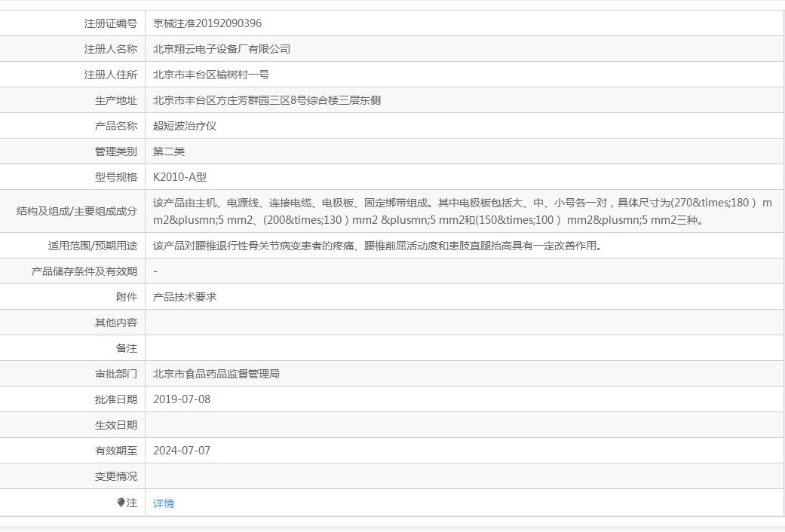Click the 注册人住所 label

coord(111,75)
